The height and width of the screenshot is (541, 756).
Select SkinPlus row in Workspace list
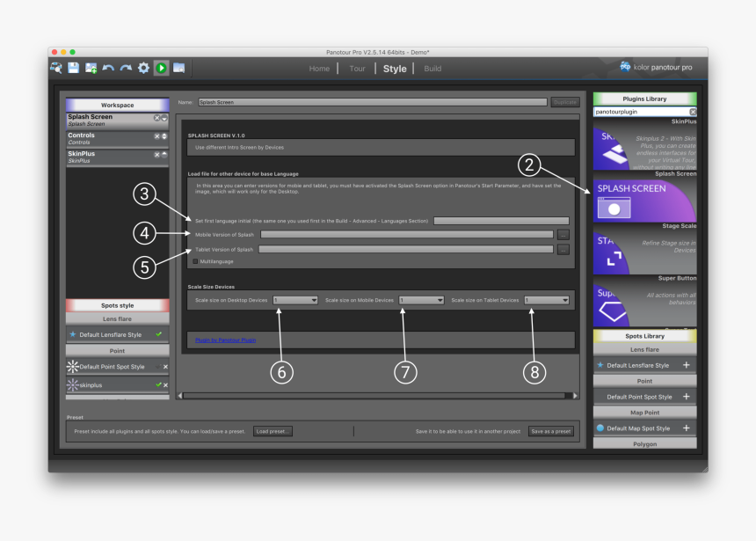pos(117,157)
